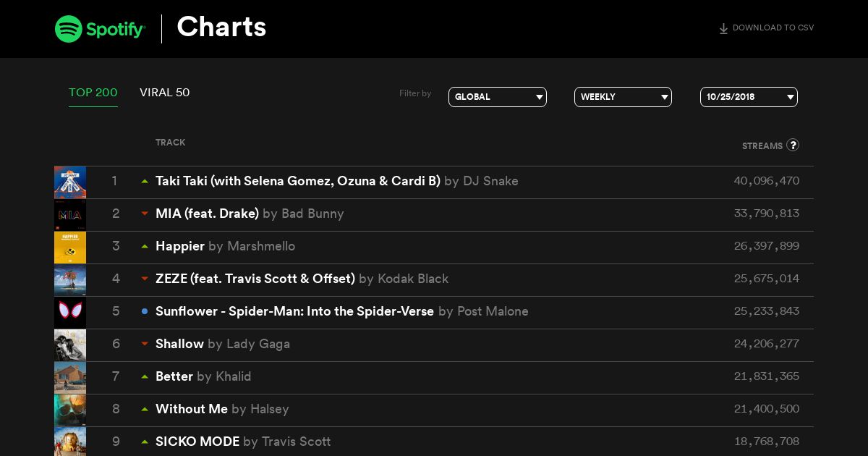Open the streams question mark help icon
868x456 pixels.
click(793, 145)
